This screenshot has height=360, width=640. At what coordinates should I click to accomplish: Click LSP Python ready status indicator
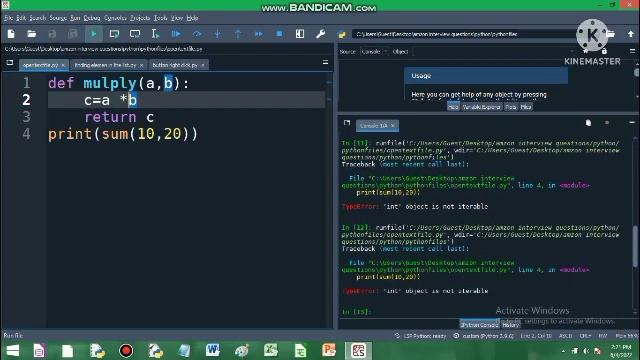tap(420, 336)
